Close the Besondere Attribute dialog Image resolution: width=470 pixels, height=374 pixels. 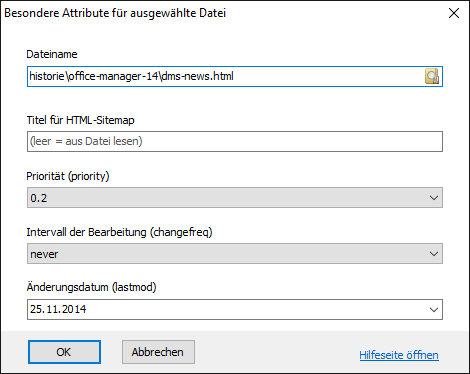pos(454,13)
